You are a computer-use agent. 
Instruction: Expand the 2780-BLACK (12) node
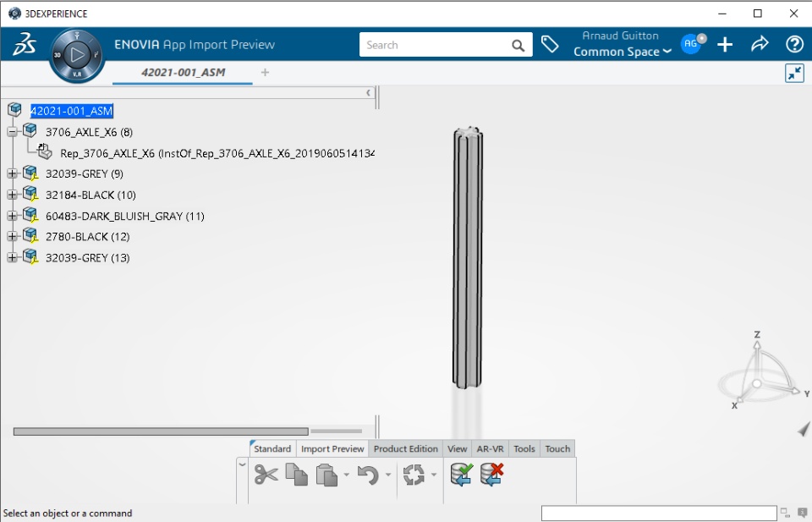click(x=13, y=236)
